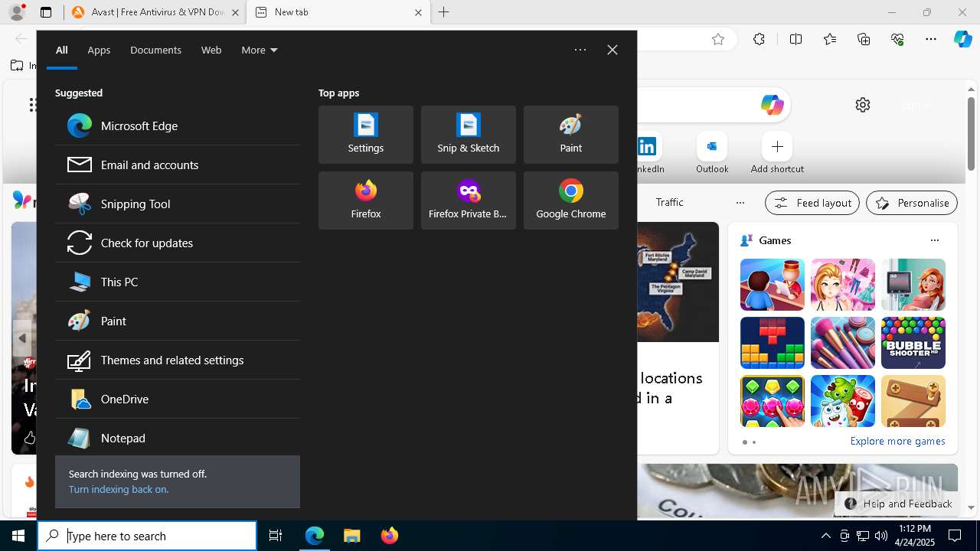Open Edge Extensions puzzle icon
The width and height of the screenshot is (980, 551).
pyautogui.click(x=759, y=39)
